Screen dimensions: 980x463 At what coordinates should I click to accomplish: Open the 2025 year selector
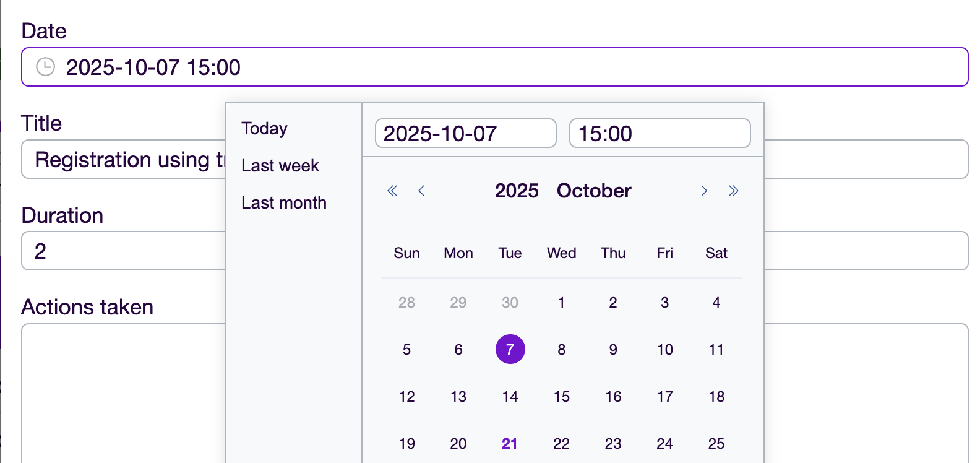coord(517,191)
